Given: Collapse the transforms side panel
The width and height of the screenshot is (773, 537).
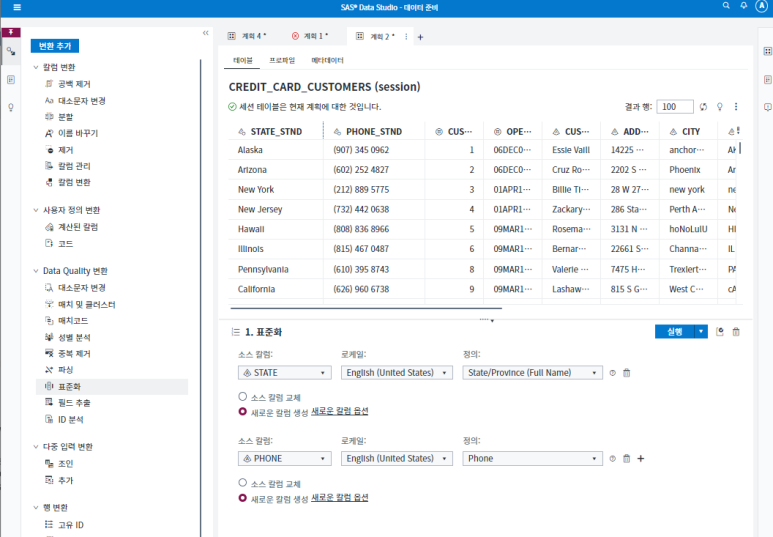Looking at the screenshot, I should coord(206,33).
